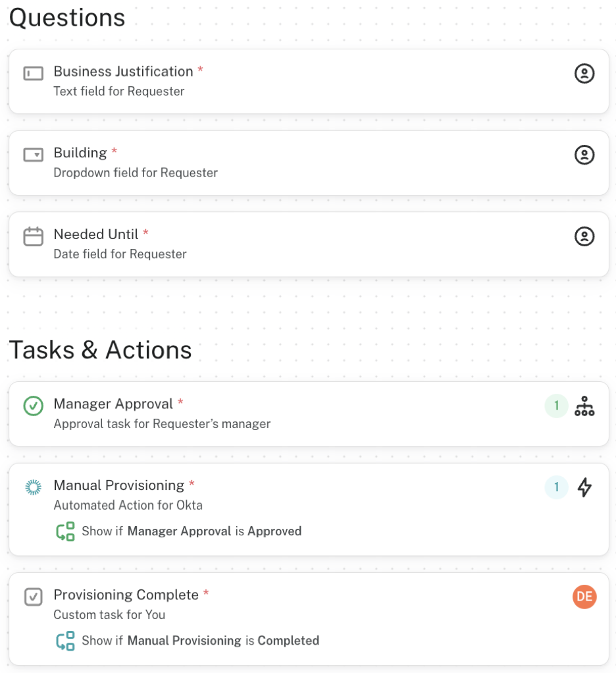Viewport: 616px width, 673px height.
Task: Click the blue count badge on Manual Provisioning
Action: coord(556,487)
